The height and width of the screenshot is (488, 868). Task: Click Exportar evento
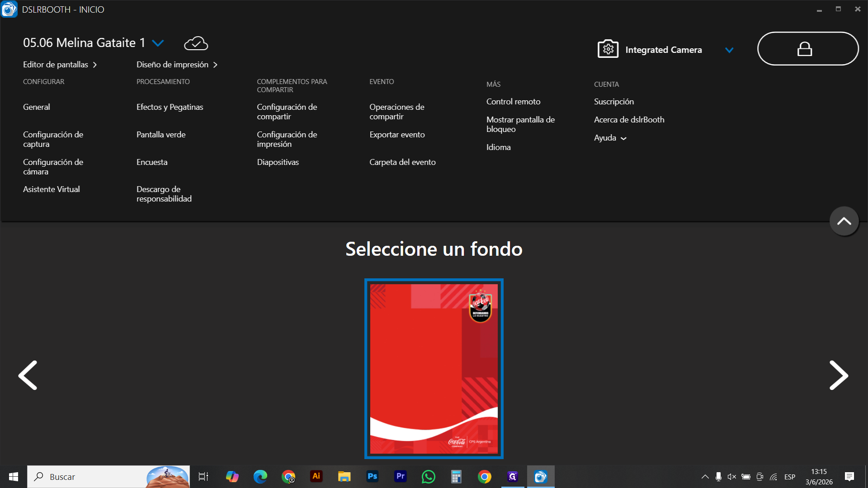pos(397,135)
